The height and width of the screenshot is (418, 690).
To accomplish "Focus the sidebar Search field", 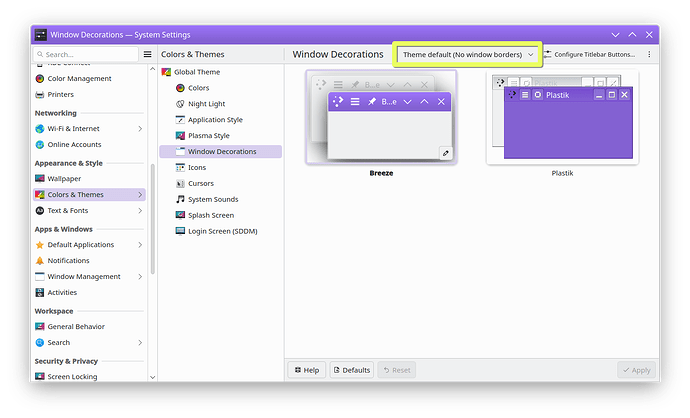I will 86,54.
